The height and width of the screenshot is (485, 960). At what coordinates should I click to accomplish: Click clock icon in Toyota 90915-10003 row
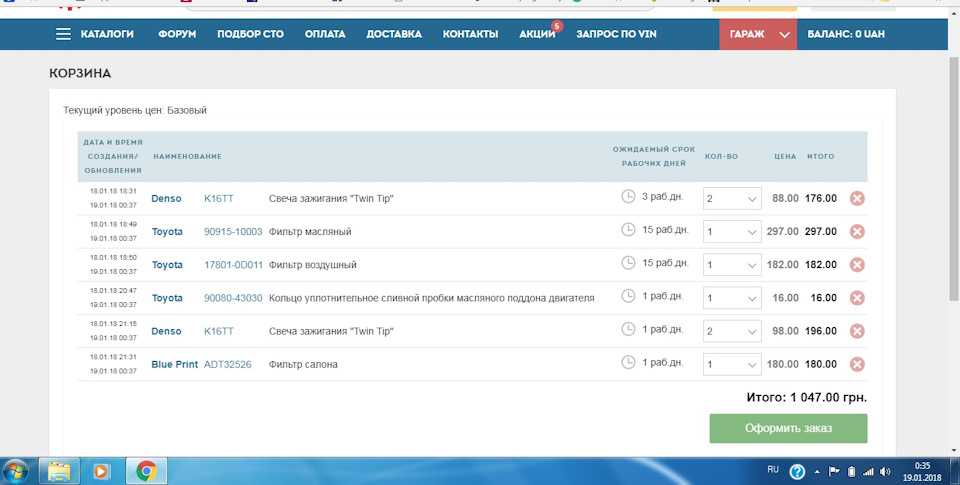tap(628, 230)
